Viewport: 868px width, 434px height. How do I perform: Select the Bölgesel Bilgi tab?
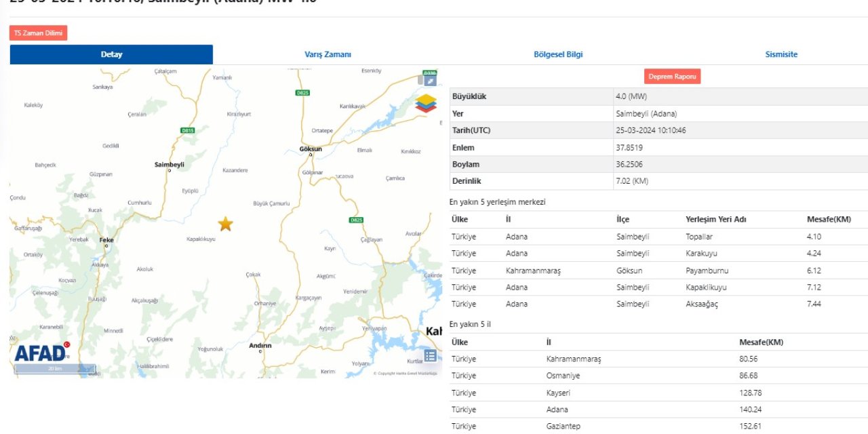[558, 55]
